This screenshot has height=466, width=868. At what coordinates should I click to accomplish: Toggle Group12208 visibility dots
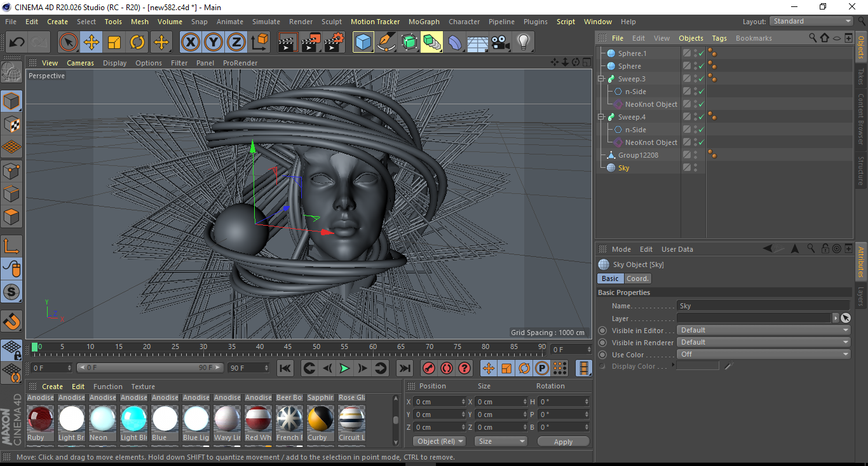[695, 155]
